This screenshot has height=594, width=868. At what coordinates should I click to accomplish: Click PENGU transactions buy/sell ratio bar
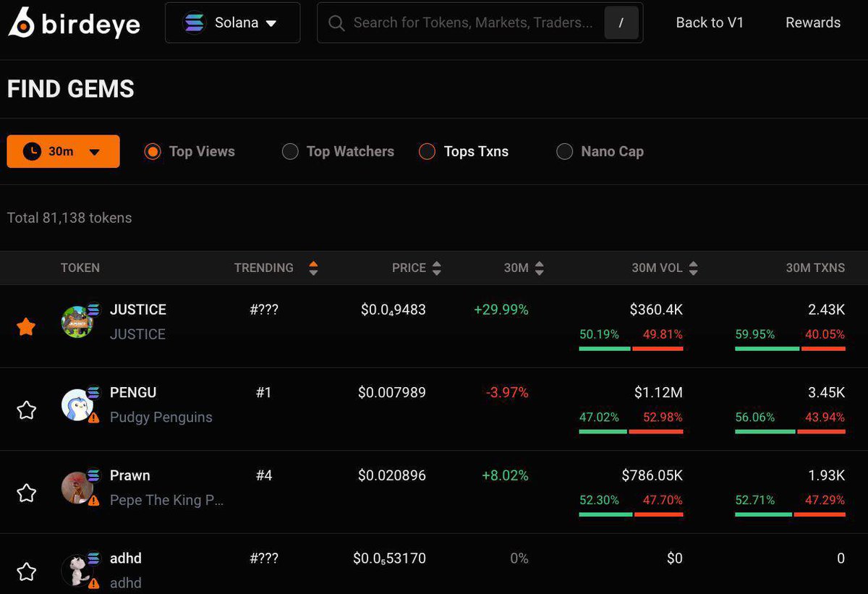(x=791, y=432)
